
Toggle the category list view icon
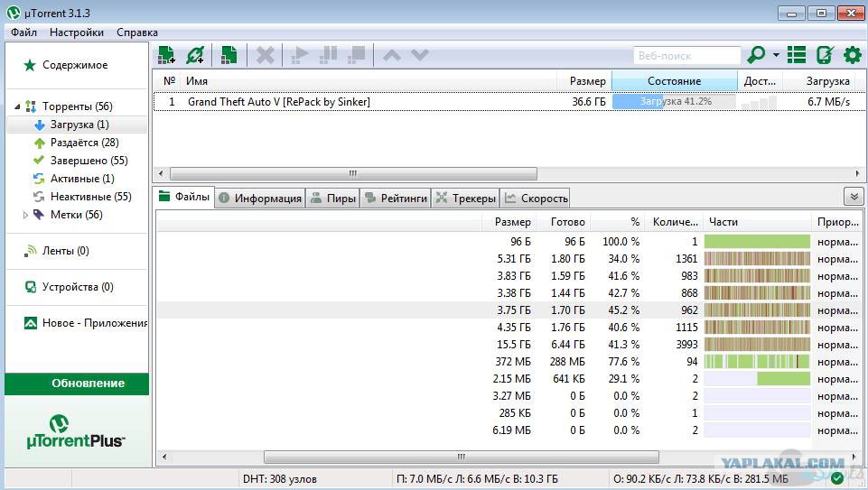(797, 55)
